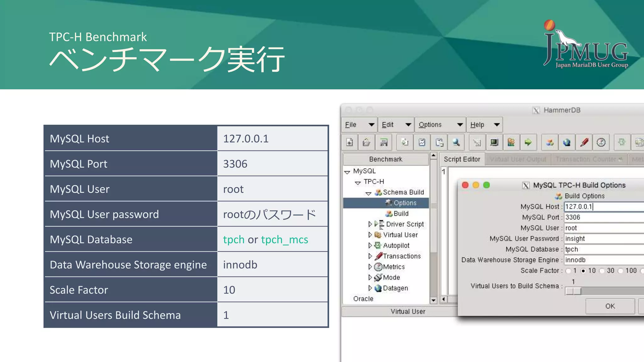This screenshot has height=362, width=644.
Task: Click the save disk toolbar icon
Action: (x=384, y=142)
